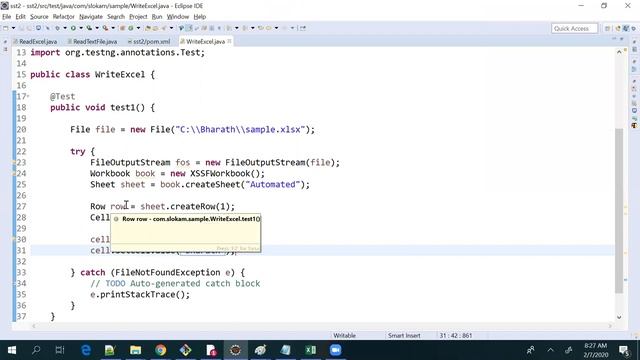Screen dimensions: 640x360
Task: Click the '@Test' annotation on line 17
Action: [62, 97]
